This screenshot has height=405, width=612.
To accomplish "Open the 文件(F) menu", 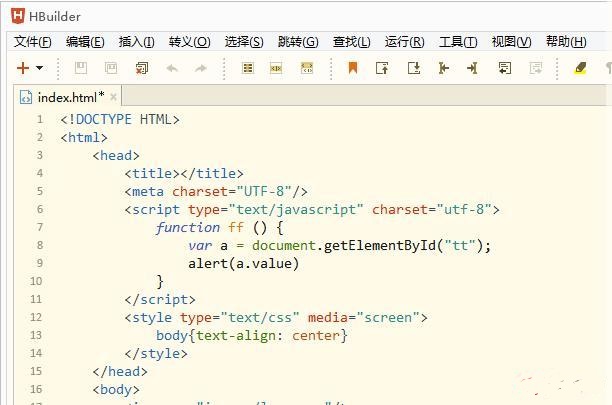I will [32, 41].
